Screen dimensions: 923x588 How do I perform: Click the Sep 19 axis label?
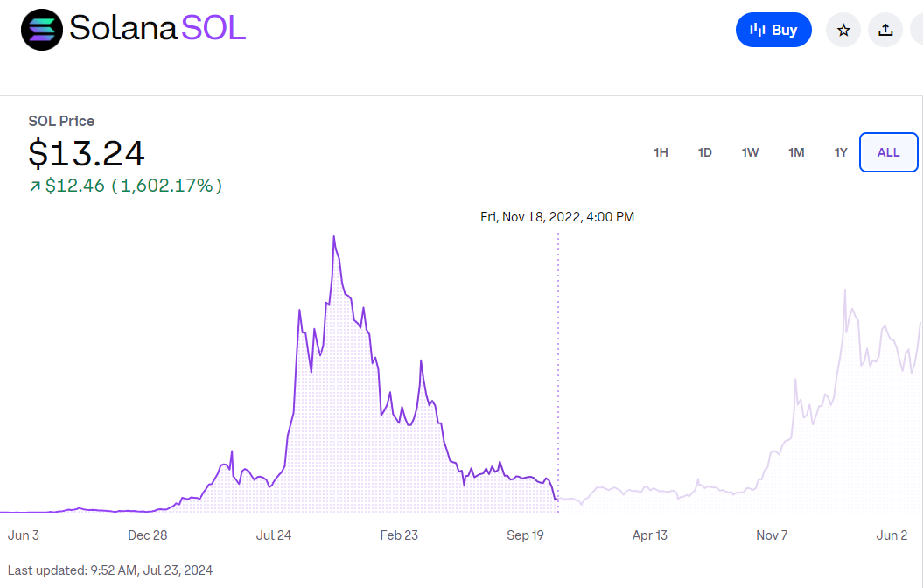coord(525,535)
